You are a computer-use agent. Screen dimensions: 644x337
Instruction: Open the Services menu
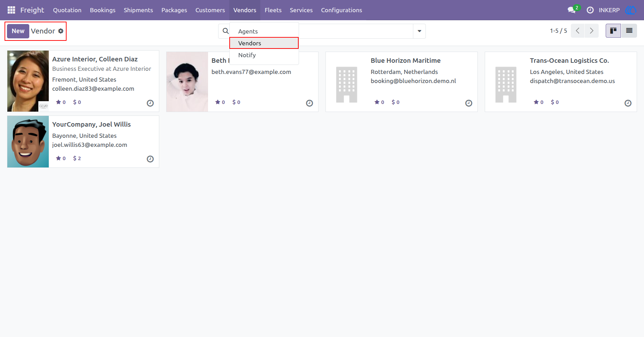tap(301, 10)
